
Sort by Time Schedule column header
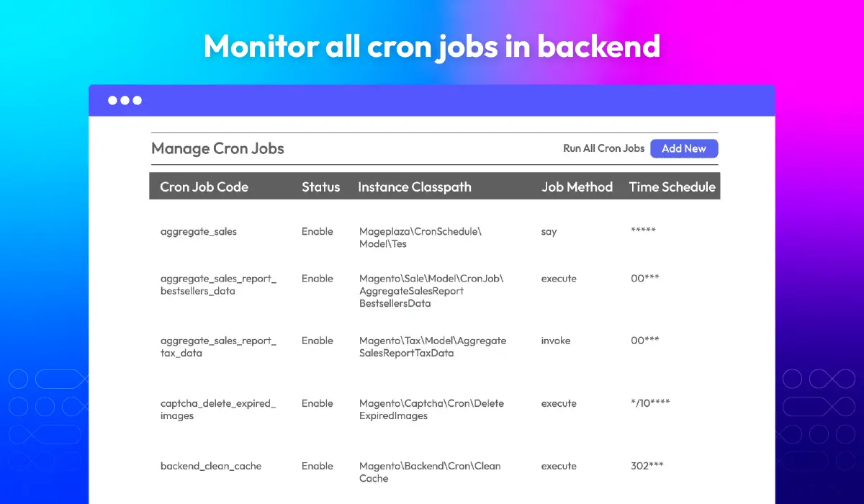pos(672,187)
